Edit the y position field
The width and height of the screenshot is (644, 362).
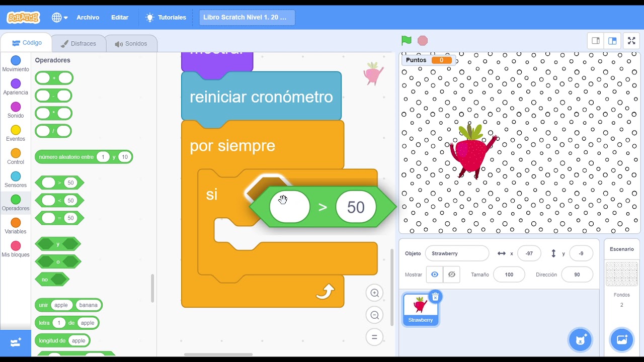(x=581, y=253)
